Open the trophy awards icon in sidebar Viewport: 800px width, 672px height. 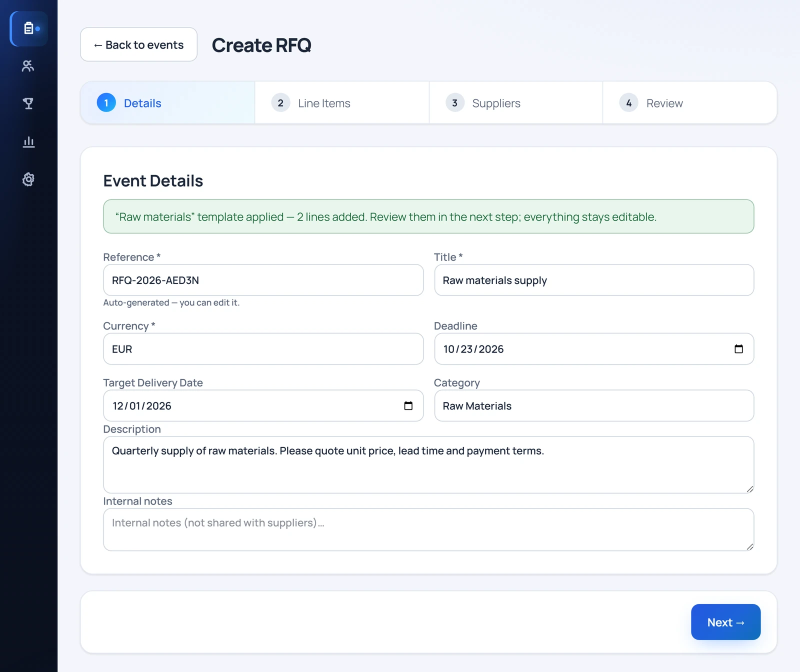coord(28,103)
